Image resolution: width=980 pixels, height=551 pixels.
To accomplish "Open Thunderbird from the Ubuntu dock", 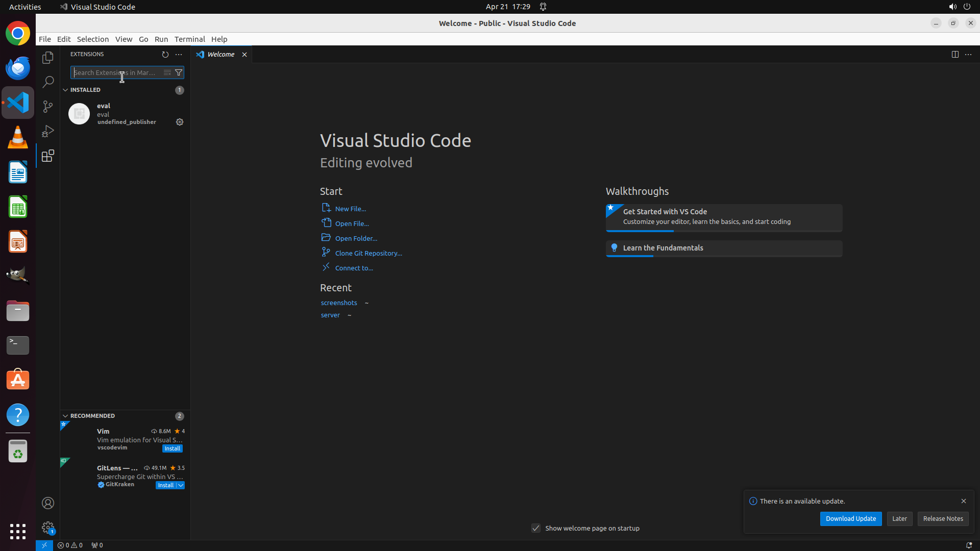I will point(18,68).
